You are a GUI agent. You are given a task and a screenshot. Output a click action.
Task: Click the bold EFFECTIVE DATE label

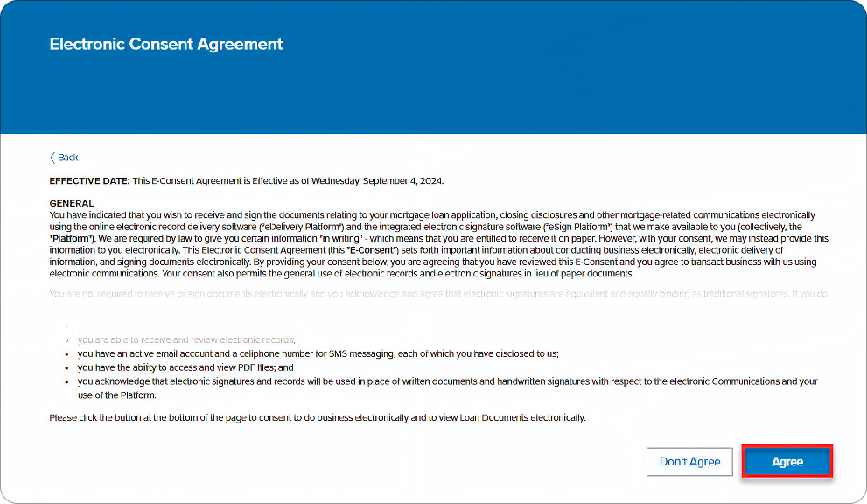89,181
